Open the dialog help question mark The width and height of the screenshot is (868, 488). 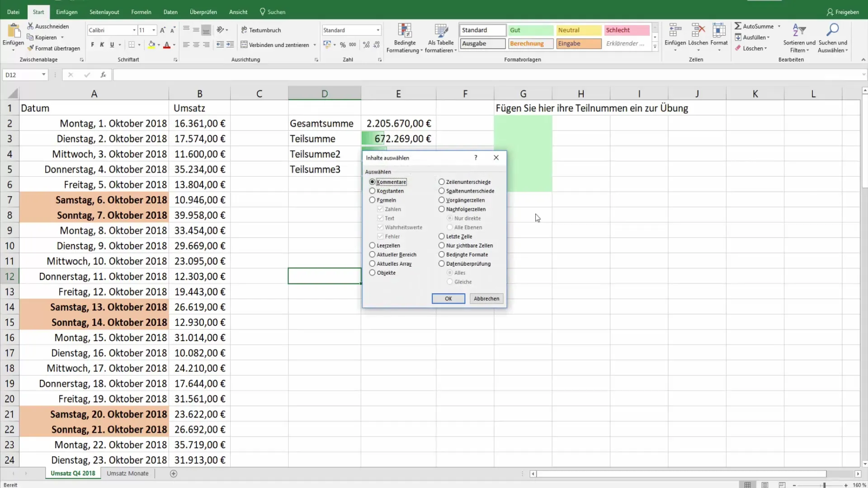(x=476, y=158)
